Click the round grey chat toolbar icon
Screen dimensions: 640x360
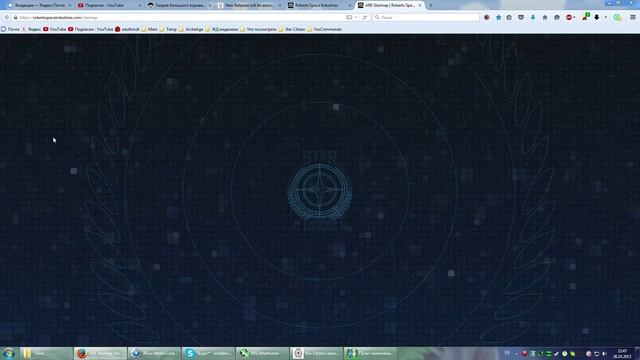[557, 18]
